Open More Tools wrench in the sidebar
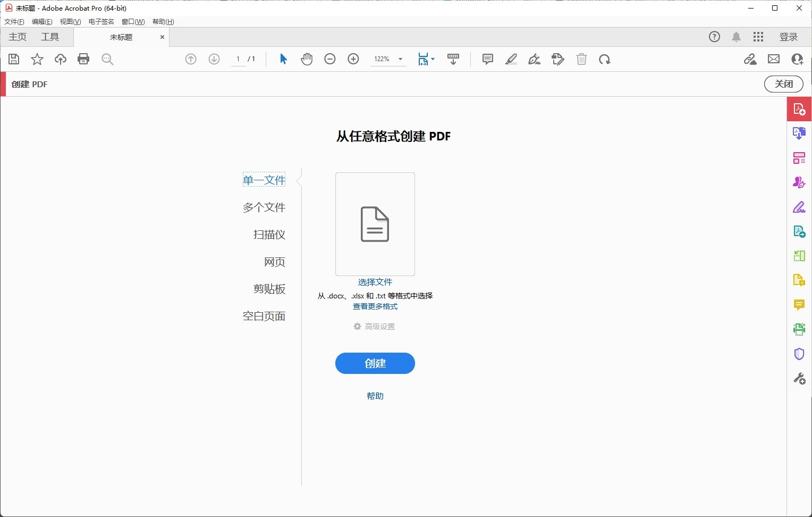Screen dimensions: 812x517 (799, 379)
